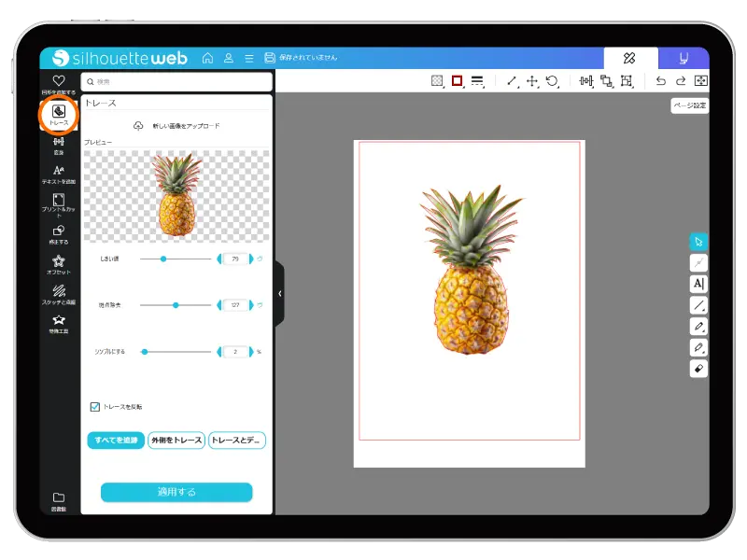Image resolution: width=747 pixels, height=560 pixels.
Task: Open the line color dropdown (red square)
Action: pyautogui.click(x=458, y=81)
